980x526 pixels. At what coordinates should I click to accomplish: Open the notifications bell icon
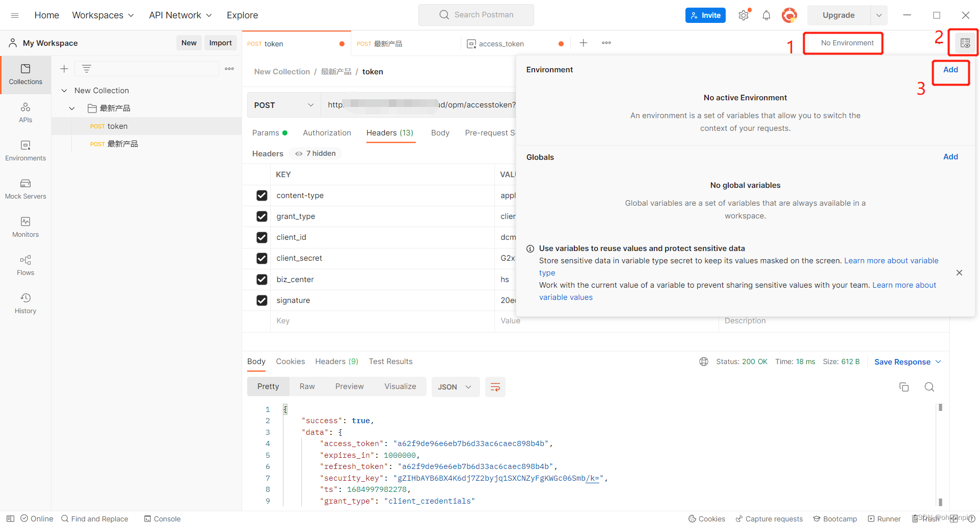coord(766,15)
